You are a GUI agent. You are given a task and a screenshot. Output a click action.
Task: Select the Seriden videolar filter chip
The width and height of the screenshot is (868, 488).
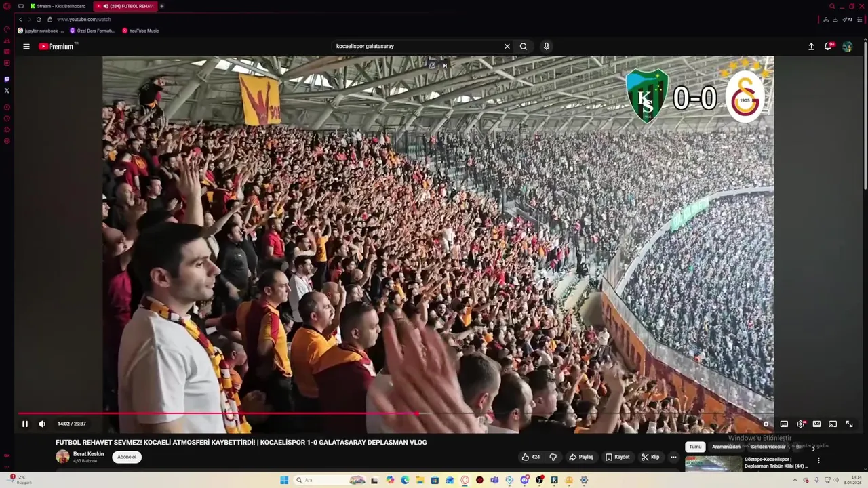pos(768,447)
